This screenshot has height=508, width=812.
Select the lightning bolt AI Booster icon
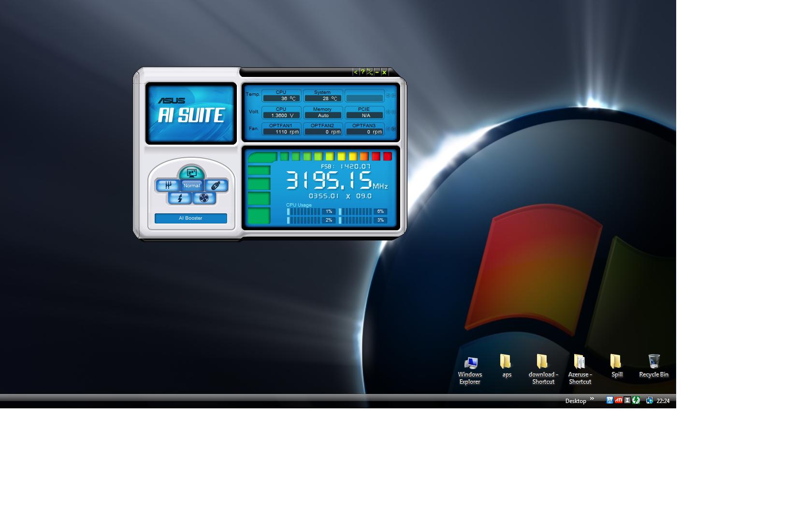(180, 198)
